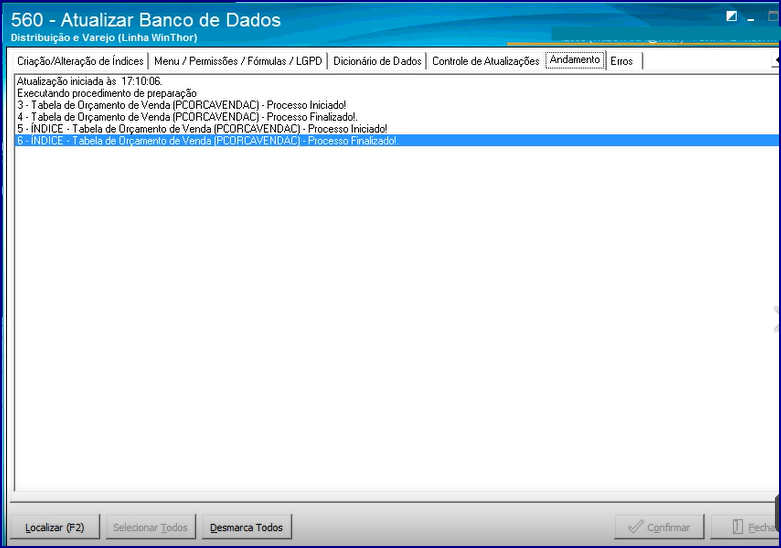781x548 pixels.
Task: Minimize the 560 Atualizar Banco de Dados window
Action: tap(751, 18)
